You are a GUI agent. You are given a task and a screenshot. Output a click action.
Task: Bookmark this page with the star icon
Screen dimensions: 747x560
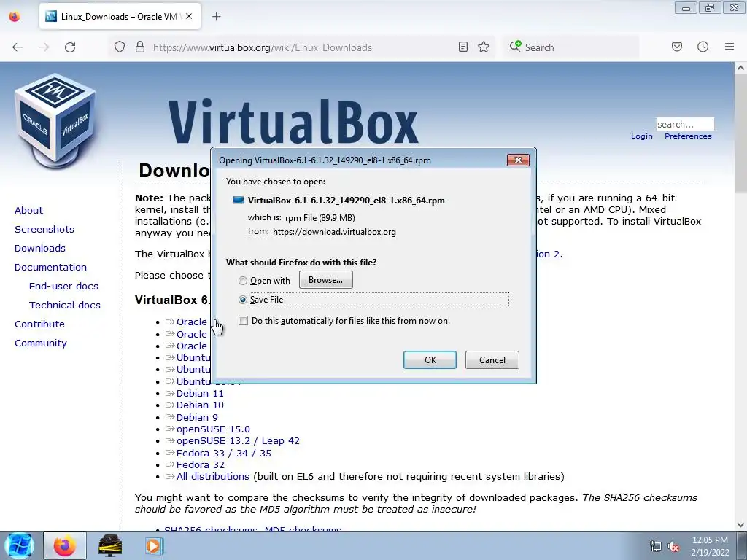[484, 47]
